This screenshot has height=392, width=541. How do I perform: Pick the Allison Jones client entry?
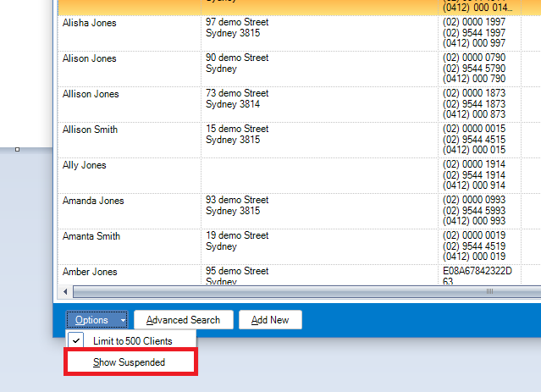coord(91,94)
